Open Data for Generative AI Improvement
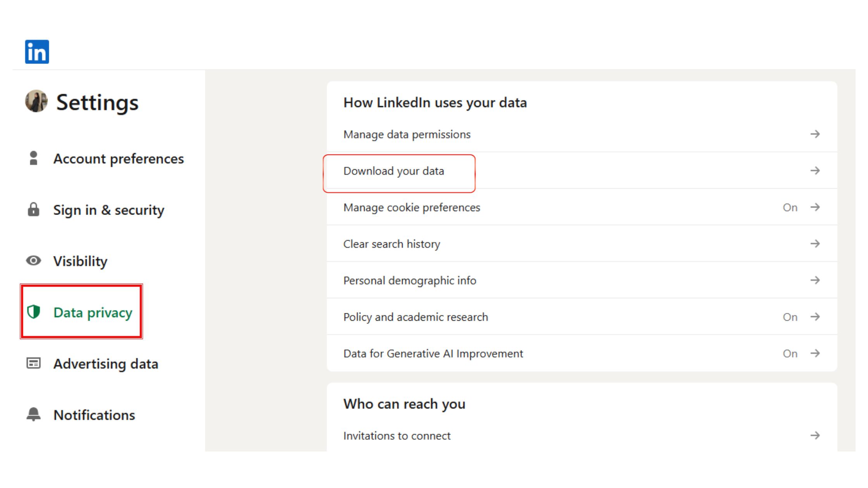 click(x=582, y=353)
